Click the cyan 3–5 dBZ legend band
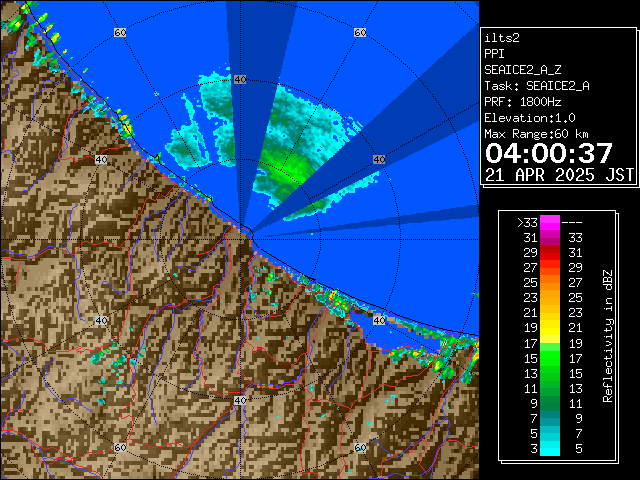 [550, 448]
